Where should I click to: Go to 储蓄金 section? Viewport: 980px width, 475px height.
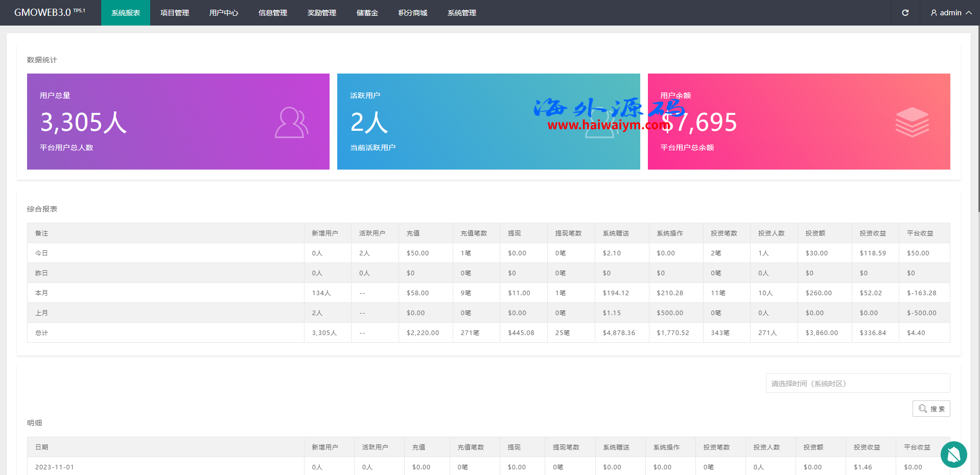(367, 13)
